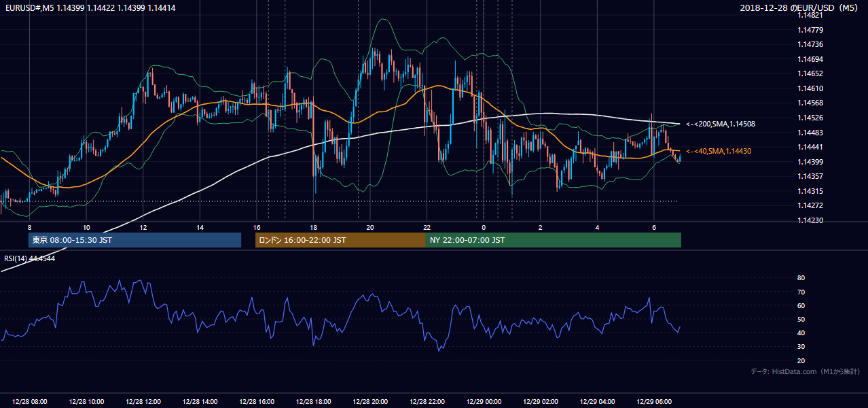This screenshot has width=868, height=408.
Task: Select the NY 22:00-07:00 JST session bar
Action: point(554,240)
